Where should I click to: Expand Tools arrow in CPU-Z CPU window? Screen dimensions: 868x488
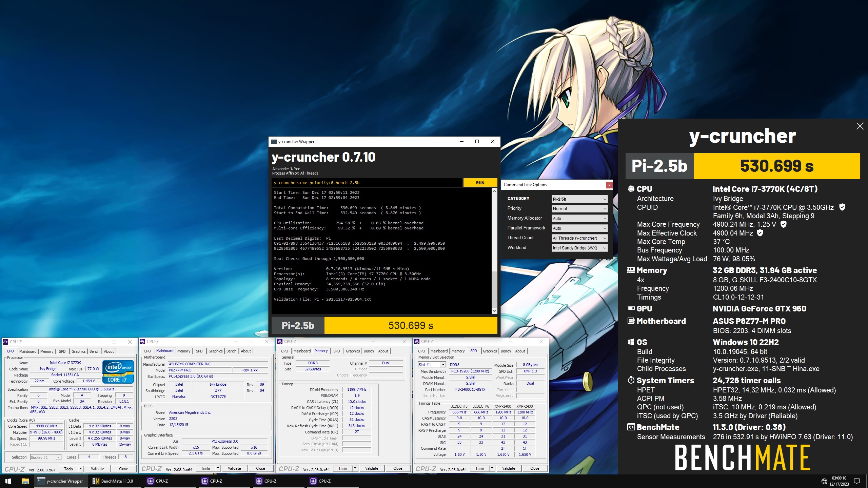(81, 469)
